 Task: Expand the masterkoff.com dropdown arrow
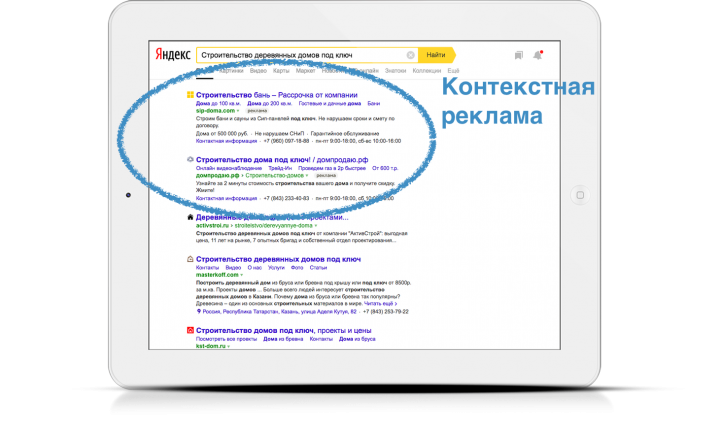coord(242,275)
